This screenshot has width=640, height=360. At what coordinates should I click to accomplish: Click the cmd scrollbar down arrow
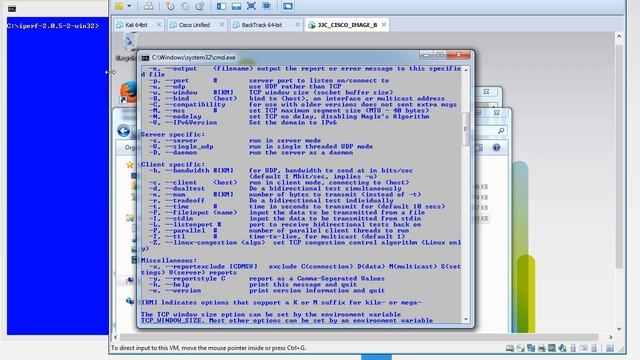pos(466,320)
